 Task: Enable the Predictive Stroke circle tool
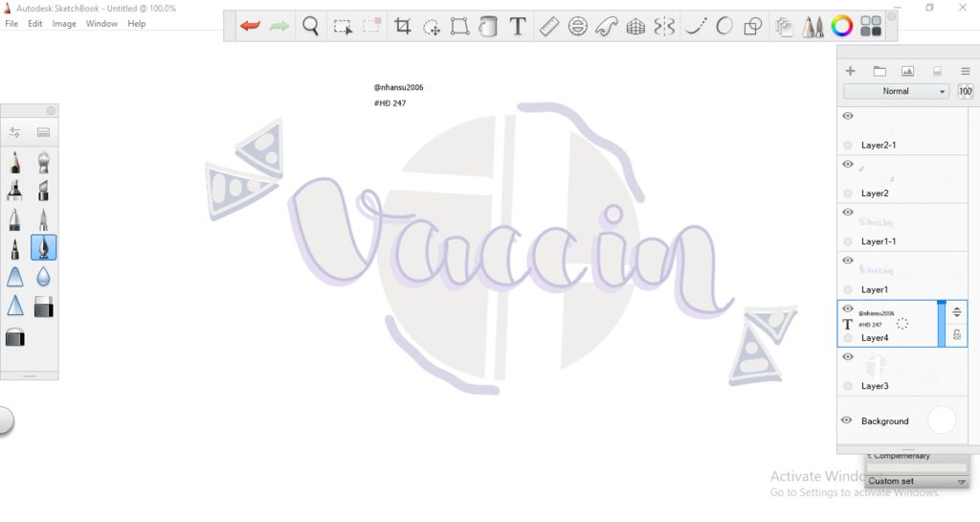(x=724, y=26)
